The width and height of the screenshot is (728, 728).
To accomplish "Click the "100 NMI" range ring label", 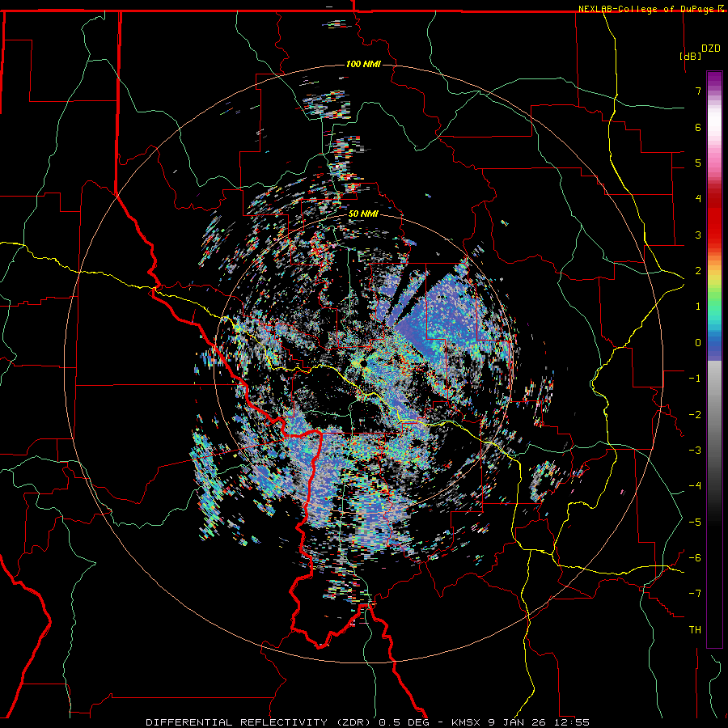I will pos(363,64).
